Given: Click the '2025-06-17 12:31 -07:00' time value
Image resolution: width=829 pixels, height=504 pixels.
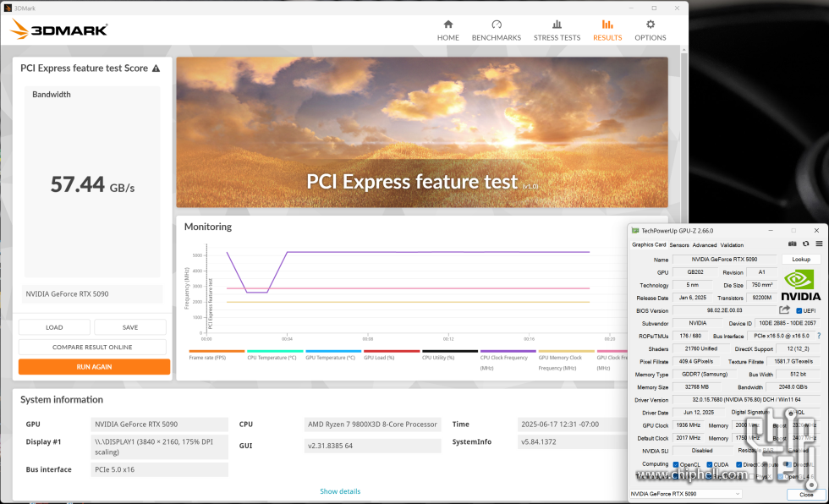Looking at the screenshot, I should (x=560, y=425).
